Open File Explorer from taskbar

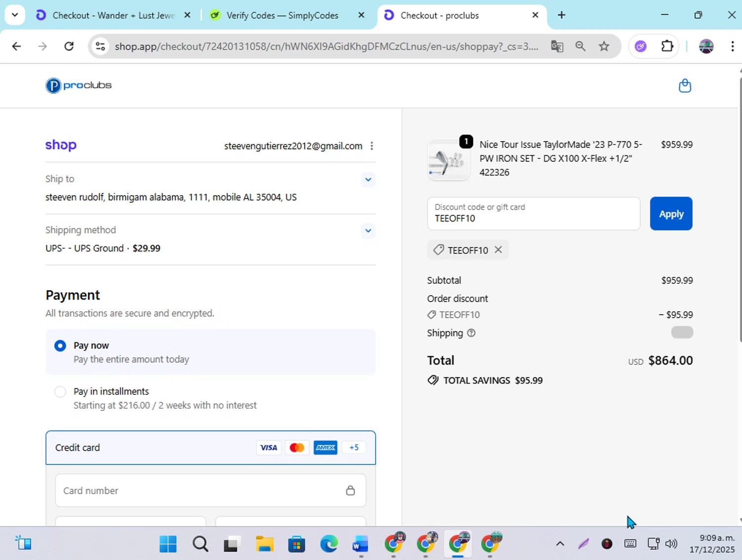(x=265, y=544)
